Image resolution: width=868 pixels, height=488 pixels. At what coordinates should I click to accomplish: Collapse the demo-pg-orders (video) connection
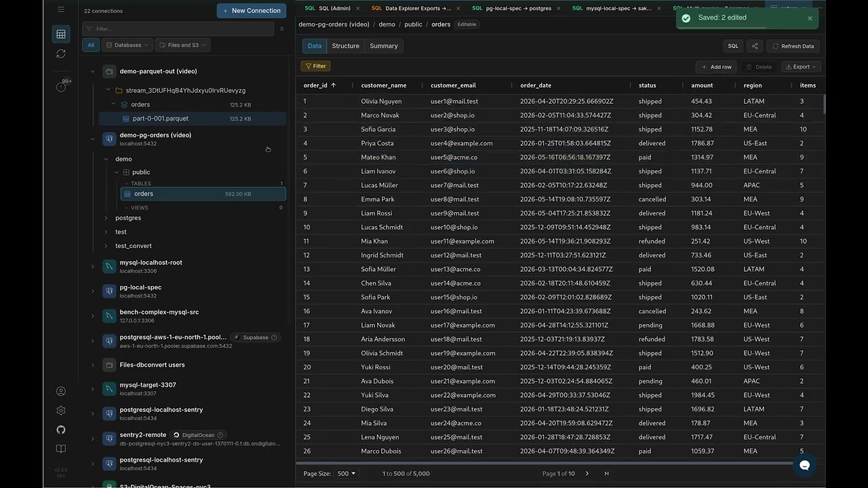[93, 139]
